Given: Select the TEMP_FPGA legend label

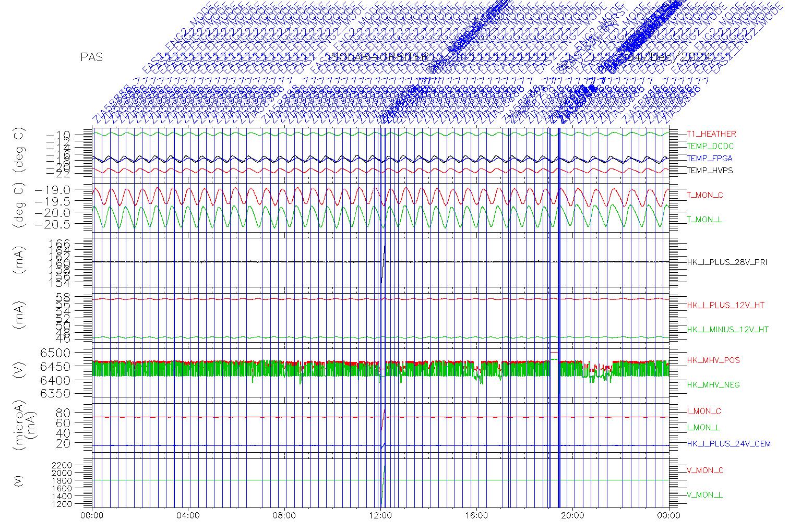Looking at the screenshot, I should click(710, 159).
